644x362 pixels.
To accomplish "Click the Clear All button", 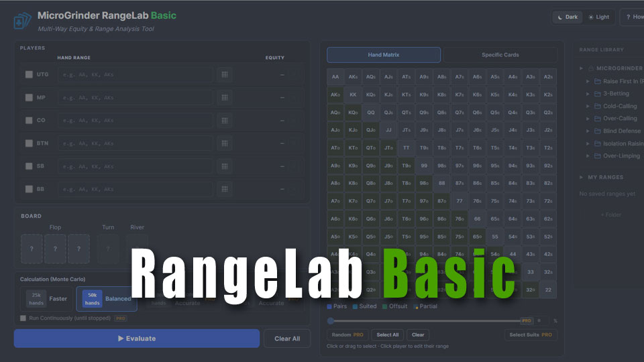I will pos(287,339).
